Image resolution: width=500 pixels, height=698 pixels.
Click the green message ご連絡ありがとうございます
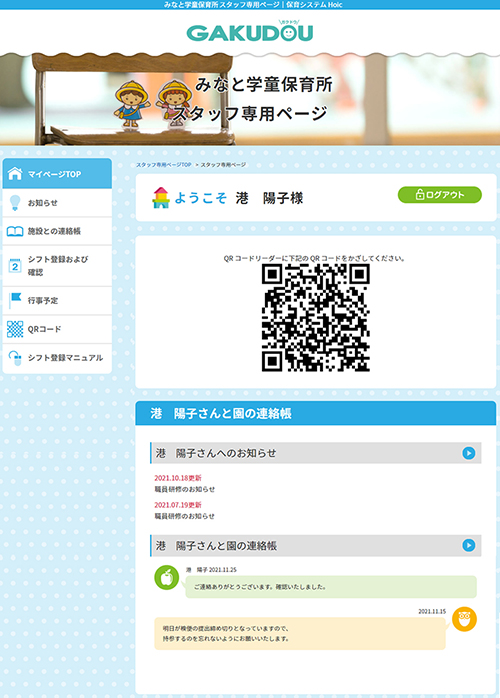tap(331, 587)
